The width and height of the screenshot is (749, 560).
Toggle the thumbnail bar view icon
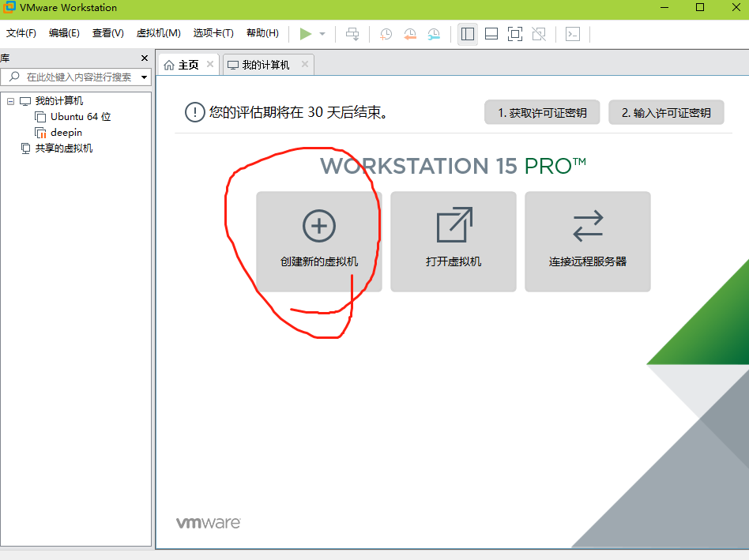pyautogui.click(x=491, y=34)
